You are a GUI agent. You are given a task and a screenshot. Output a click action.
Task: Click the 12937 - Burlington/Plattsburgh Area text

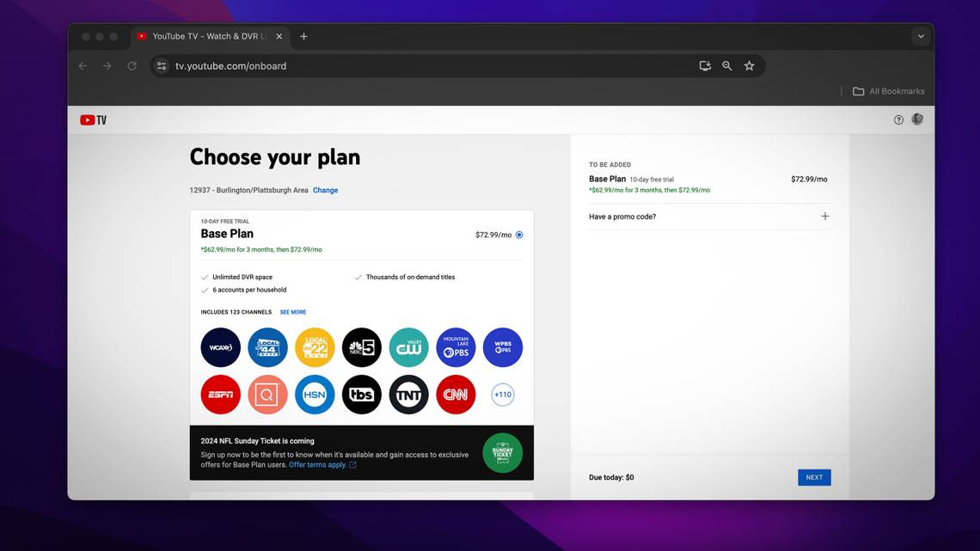point(248,190)
